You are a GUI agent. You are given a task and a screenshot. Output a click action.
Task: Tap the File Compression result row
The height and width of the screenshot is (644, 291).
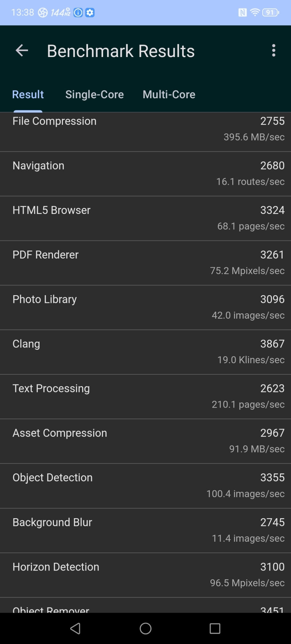point(145,129)
